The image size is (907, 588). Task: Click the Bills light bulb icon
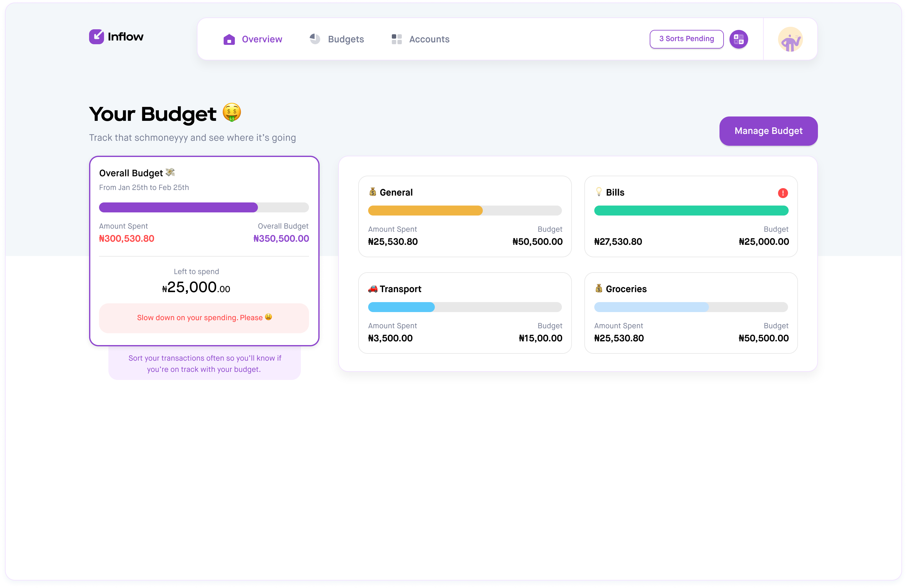pos(599,192)
